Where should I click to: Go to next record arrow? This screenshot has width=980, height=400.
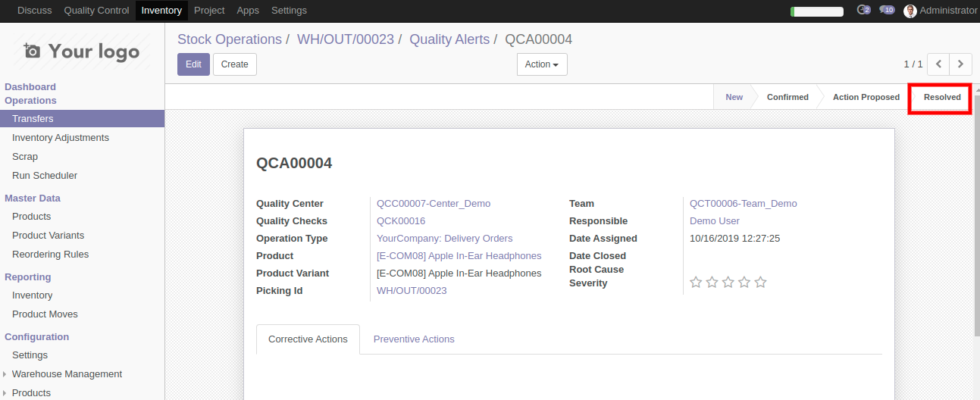[961, 64]
